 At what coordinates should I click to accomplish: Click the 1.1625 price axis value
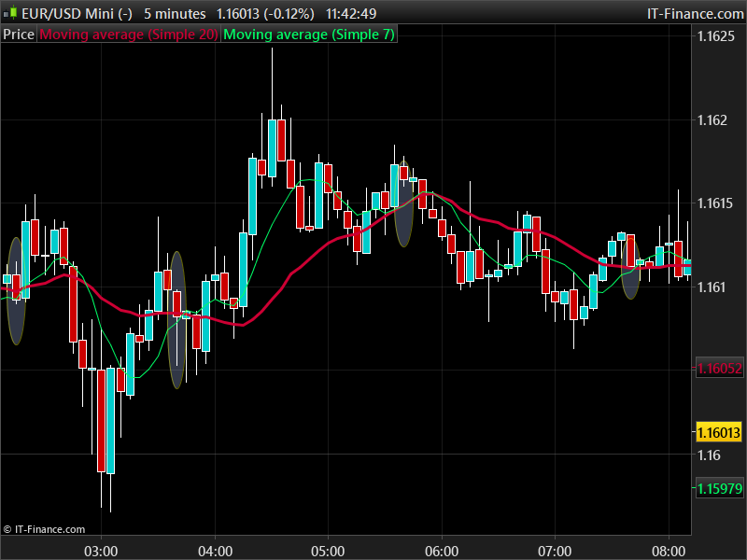(716, 36)
